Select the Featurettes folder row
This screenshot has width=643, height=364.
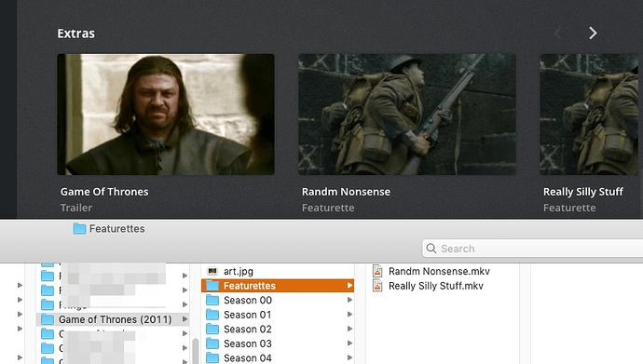tap(278, 286)
